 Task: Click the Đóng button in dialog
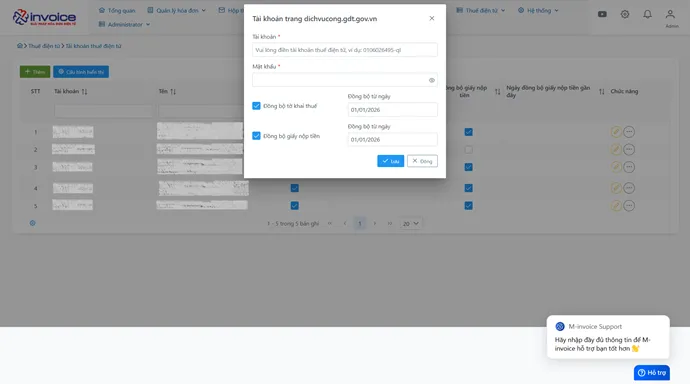(x=422, y=161)
